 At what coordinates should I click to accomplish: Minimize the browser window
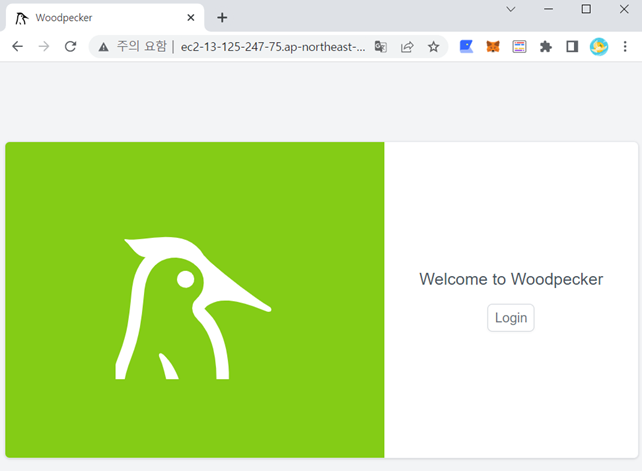coord(548,9)
